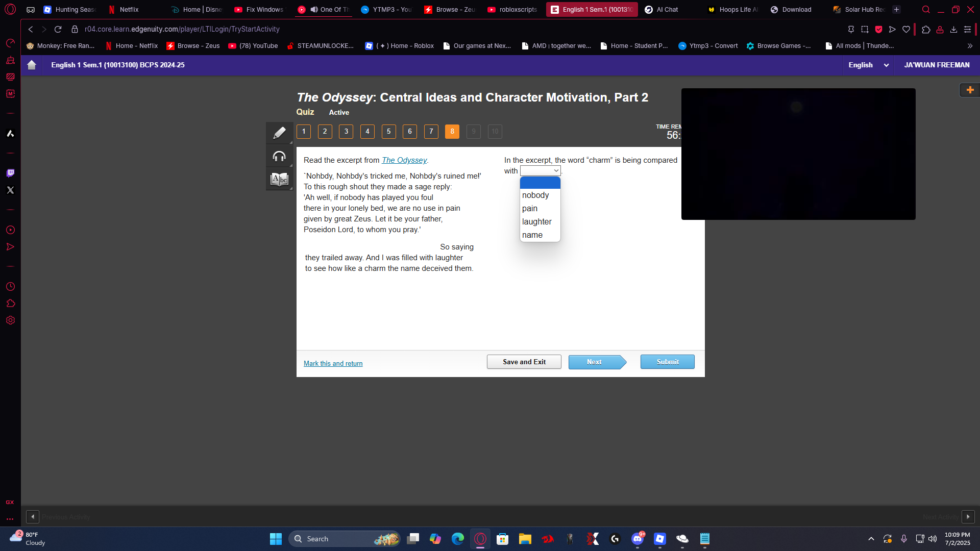Viewport: 980px width, 551px height.
Task: Open History clock icon in sidebar
Action: [10, 287]
